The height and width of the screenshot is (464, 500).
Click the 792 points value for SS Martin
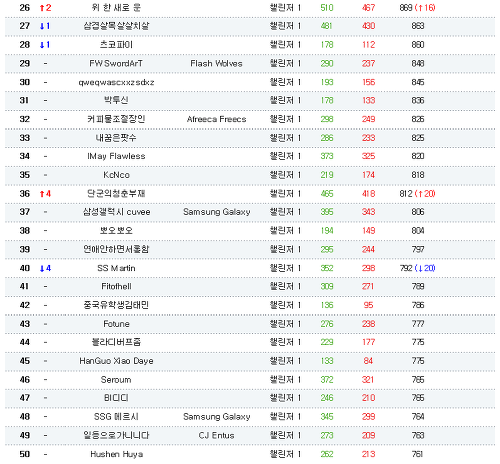406,268
